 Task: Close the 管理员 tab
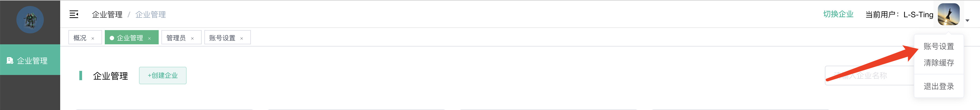click(193, 38)
